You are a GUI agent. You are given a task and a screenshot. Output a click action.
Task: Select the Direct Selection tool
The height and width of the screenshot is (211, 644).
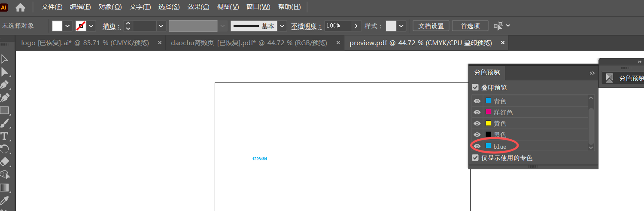pos(5,72)
